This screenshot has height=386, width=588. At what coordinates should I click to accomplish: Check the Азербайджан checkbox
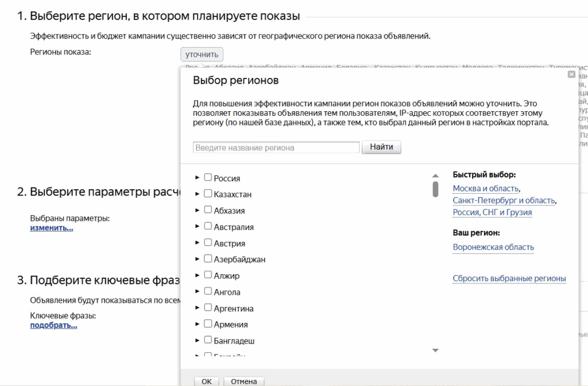pos(208,259)
